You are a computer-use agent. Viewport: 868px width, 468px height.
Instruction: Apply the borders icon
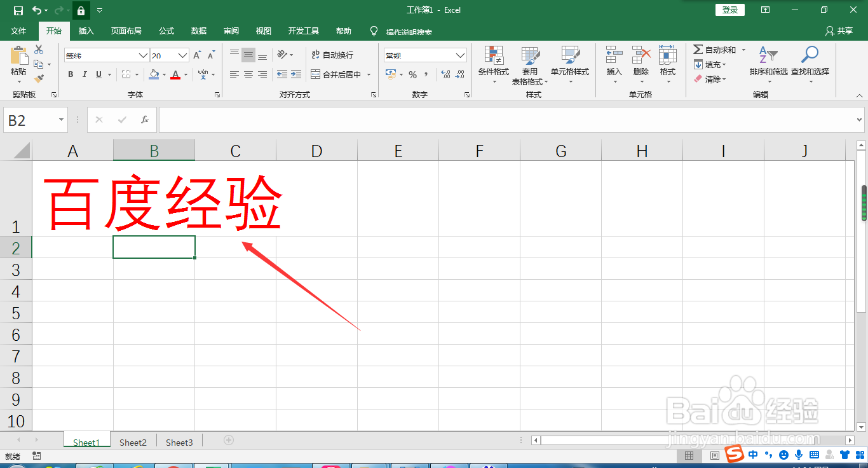tap(126, 74)
